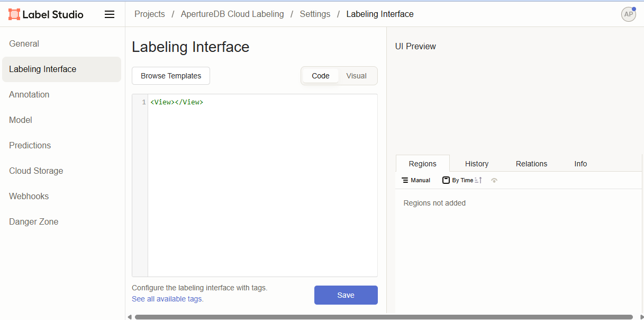Click 'Configure the labeling interface with tags.' text

coord(199,288)
